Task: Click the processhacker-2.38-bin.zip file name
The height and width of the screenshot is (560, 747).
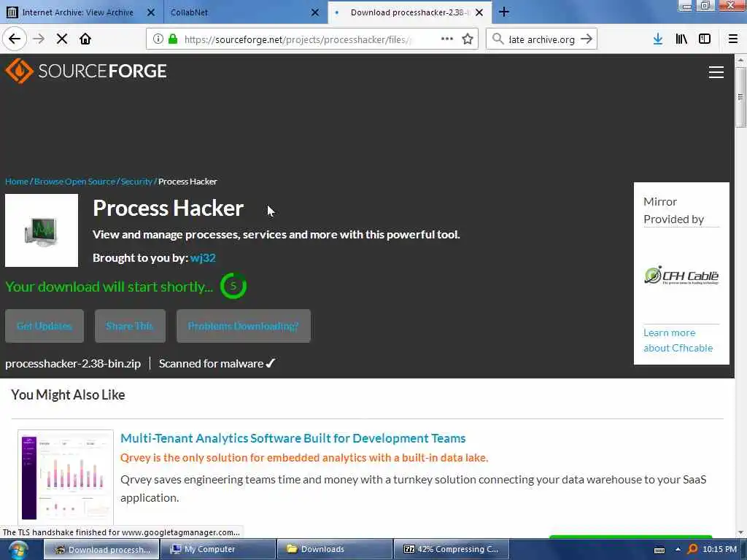Action: pyautogui.click(x=73, y=364)
